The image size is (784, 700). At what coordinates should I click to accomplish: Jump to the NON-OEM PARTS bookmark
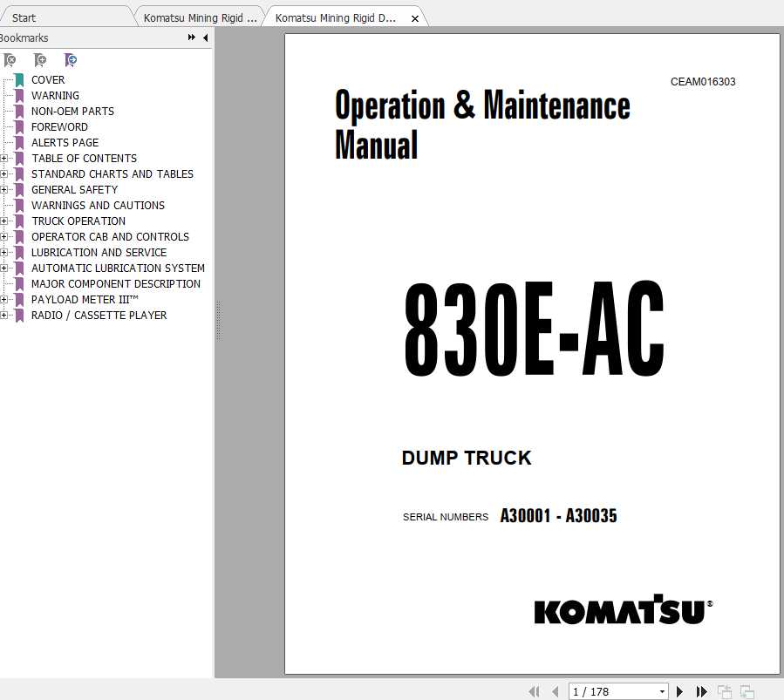coord(72,112)
